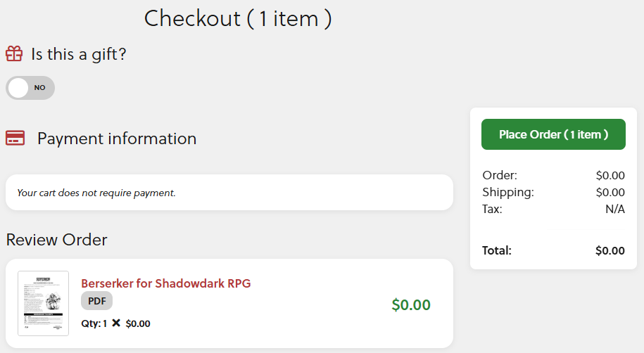Open the Berserker for Shadowdark RPG link
Screen dimensions: 644x353
pyautogui.click(x=166, y=283)
